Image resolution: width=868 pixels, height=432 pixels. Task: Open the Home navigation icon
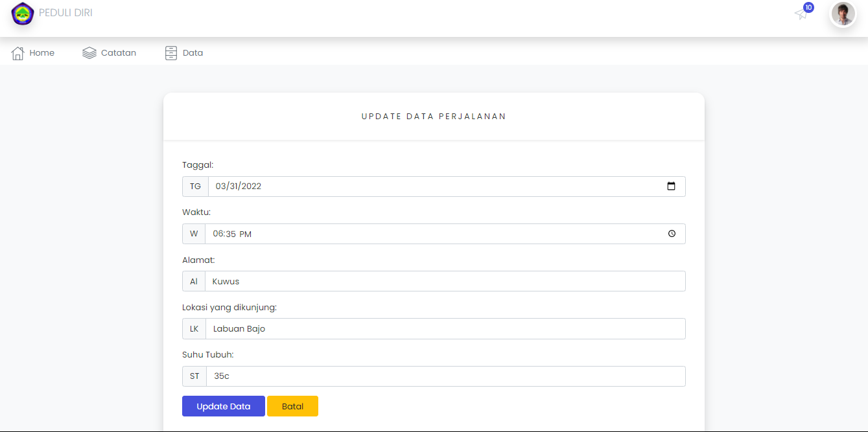point(18,52)
